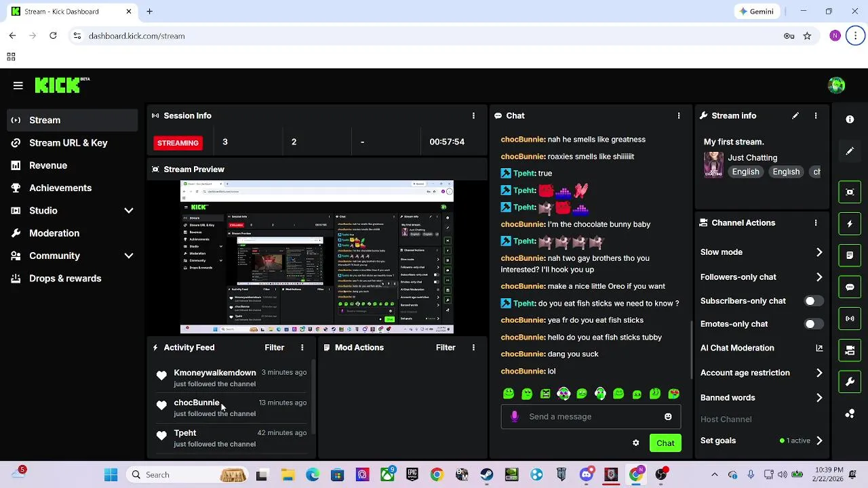Open chat settings gear next to the Chat button
Viewport: 868px width, 488px height.
pos(636,443)
